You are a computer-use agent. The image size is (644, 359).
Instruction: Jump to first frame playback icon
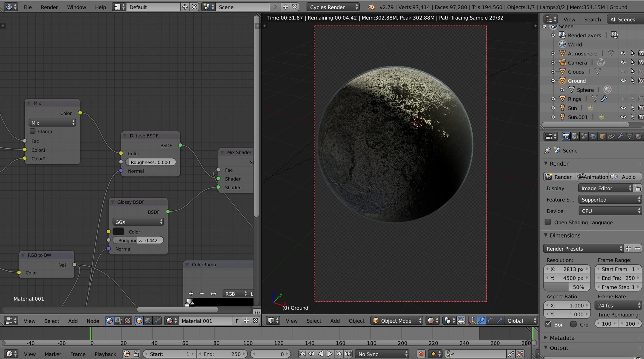302,354
